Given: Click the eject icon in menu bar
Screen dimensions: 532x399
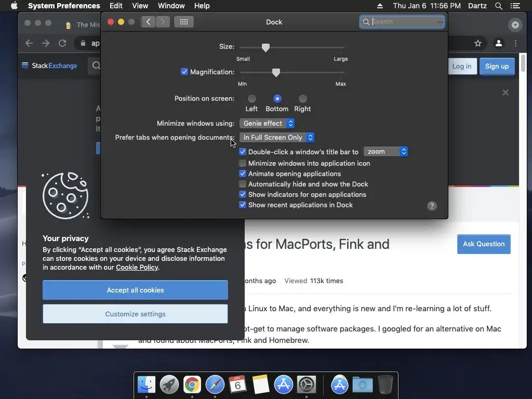Looking at the screenshot, I should 380,6.
